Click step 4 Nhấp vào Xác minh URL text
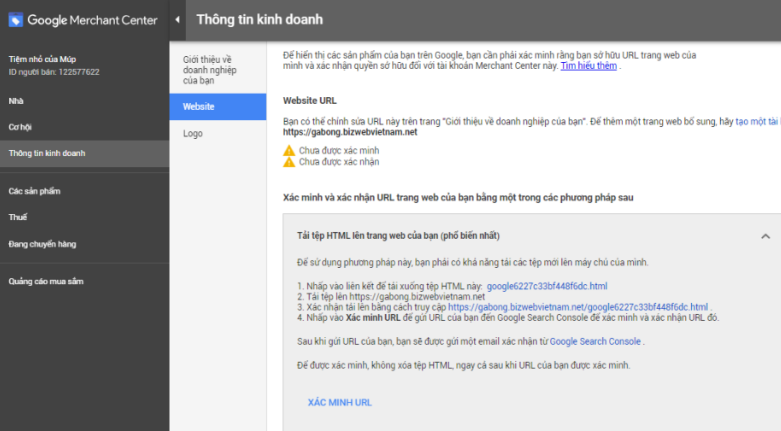 pos(508,317)
